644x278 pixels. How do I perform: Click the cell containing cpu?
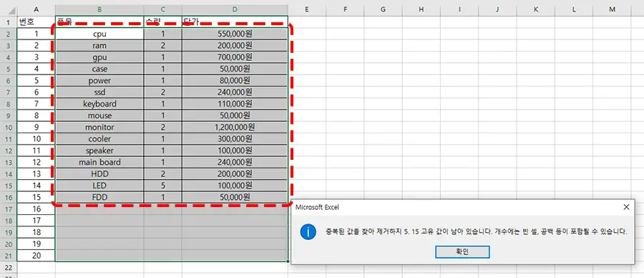99,34
